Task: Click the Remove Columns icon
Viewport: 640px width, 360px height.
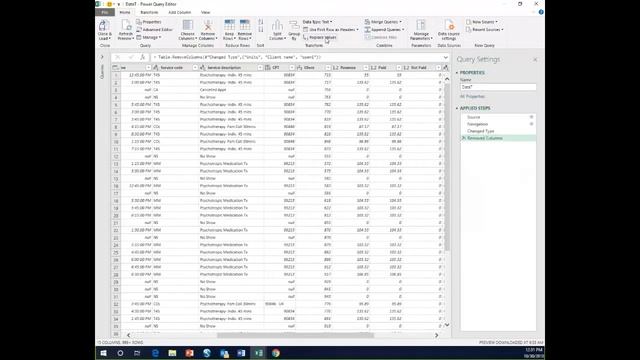Action: point(208,26)
